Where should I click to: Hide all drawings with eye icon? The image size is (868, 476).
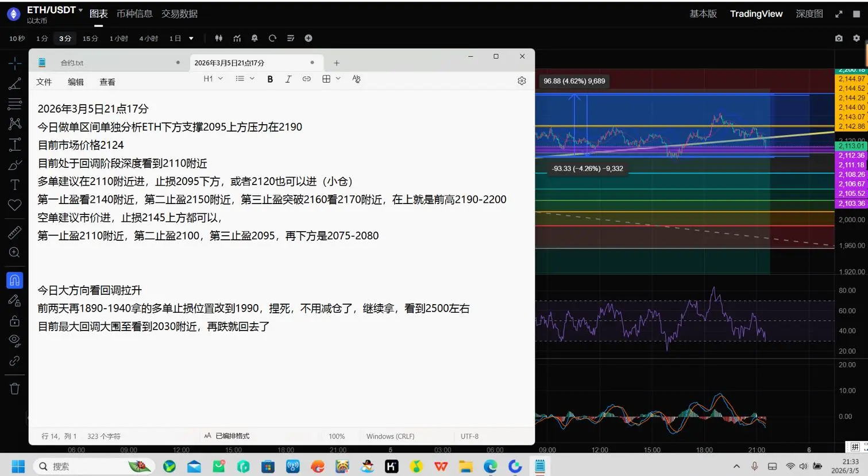(x=15, y=341)
